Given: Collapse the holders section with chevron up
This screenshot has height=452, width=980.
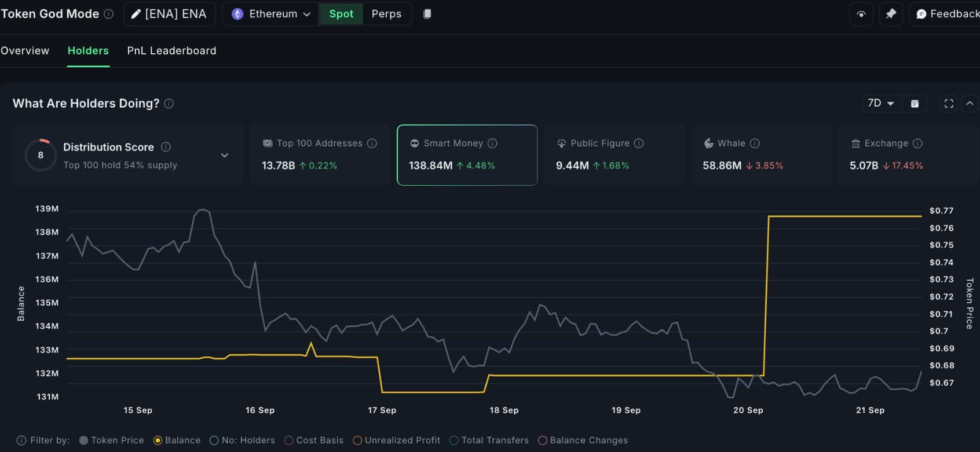Looking at the screenshot, I should pos(970,104).
